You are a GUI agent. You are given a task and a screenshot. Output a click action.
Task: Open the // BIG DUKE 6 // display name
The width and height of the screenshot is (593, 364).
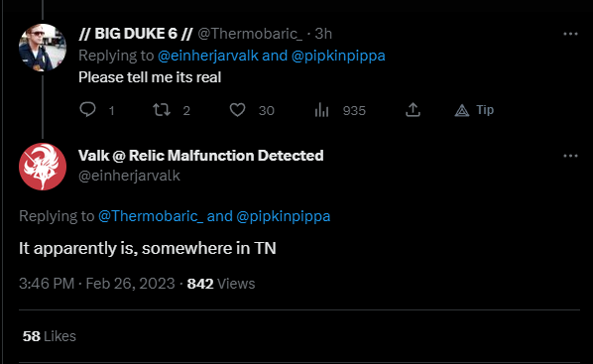[136, 34]
